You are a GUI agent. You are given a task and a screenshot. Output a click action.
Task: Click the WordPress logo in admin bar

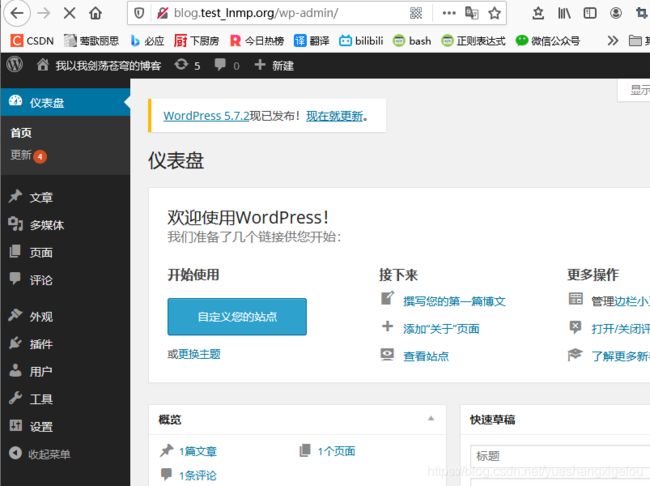click(x=15, y=65)
